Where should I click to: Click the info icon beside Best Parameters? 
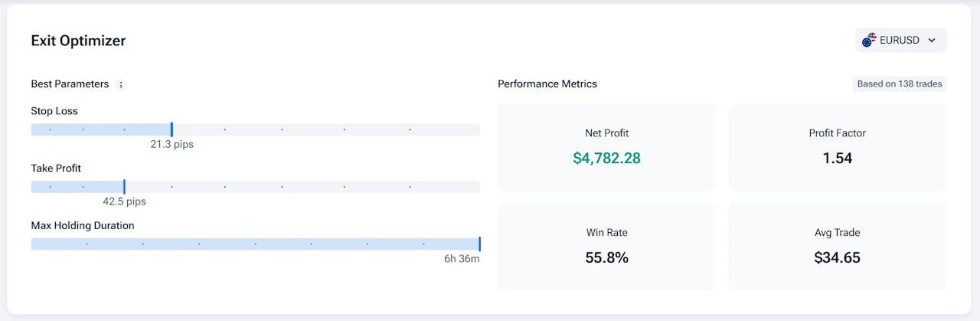click(x=121, y=84)
